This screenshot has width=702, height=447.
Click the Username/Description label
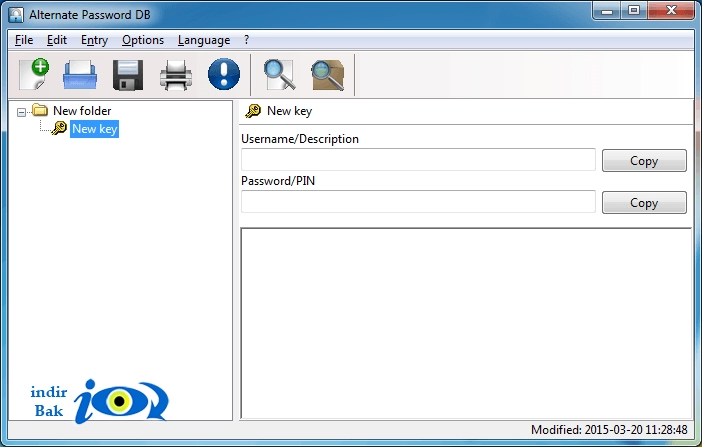click(x=300, y=139)
